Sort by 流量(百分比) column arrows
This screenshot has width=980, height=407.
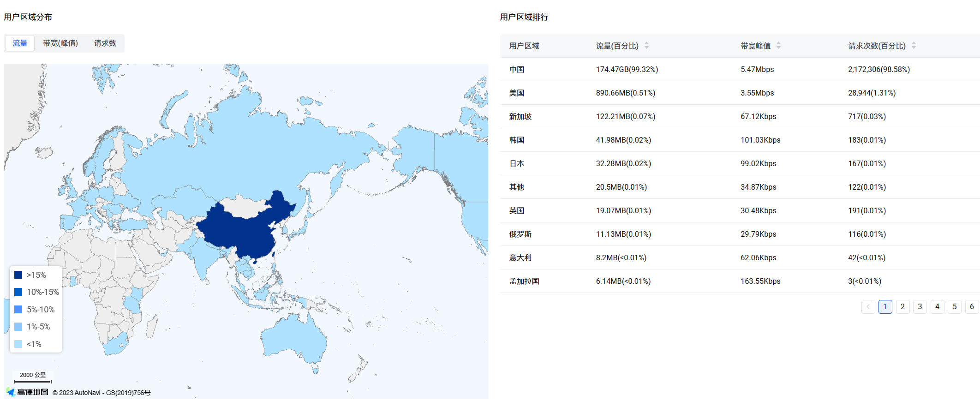[646, 45]
